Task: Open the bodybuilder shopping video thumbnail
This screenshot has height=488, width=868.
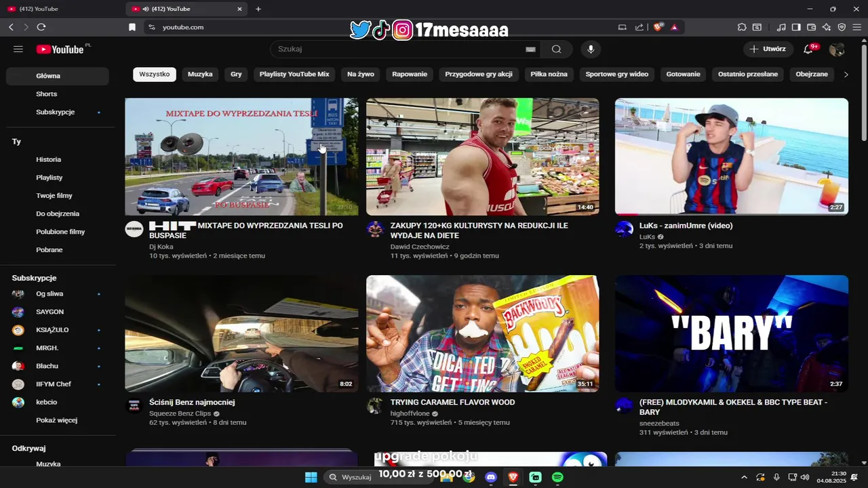Action: [483, 157]
